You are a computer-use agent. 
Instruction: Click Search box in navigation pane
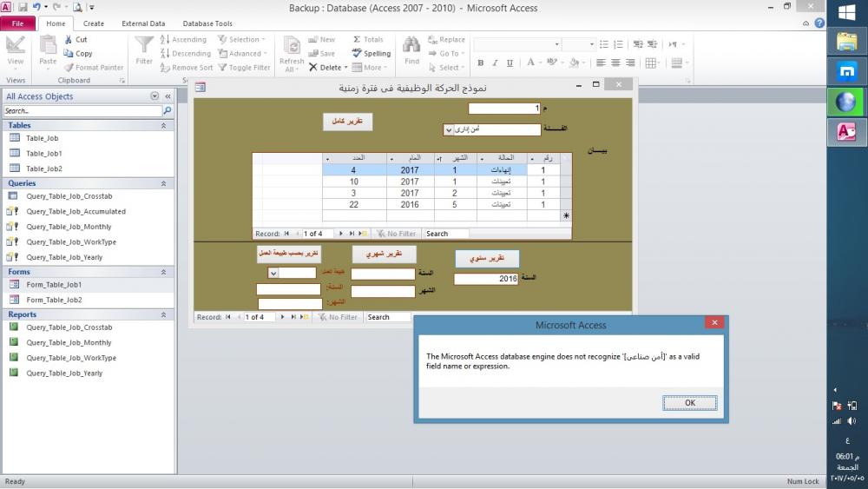click(x=83, y=111)
